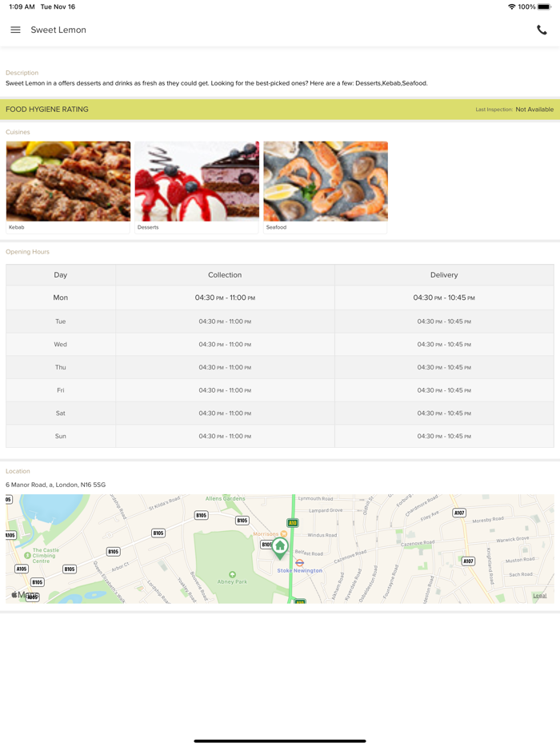Viewport: 560px width, 747px height.
Task: Select the Fri collection hours cell
Action: [x=225, y=390]
